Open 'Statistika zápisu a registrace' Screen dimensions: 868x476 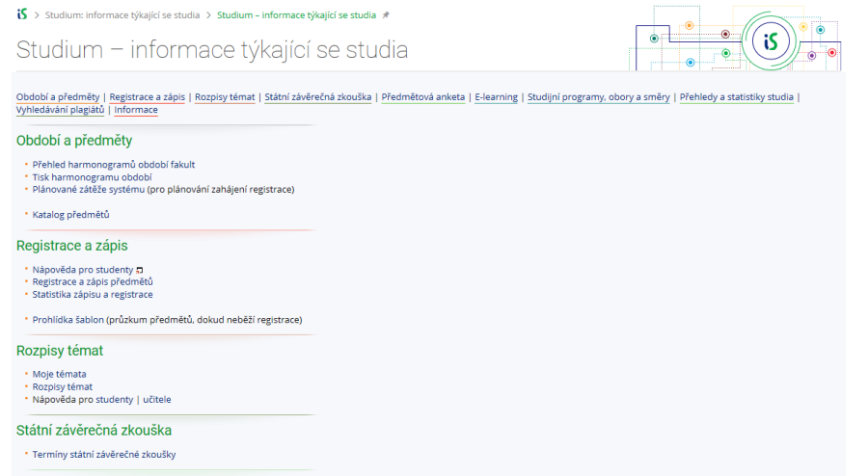click(93, 295)
